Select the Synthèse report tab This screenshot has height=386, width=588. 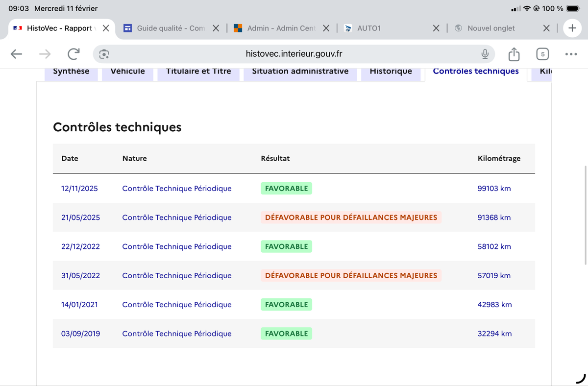click(71, 71)
